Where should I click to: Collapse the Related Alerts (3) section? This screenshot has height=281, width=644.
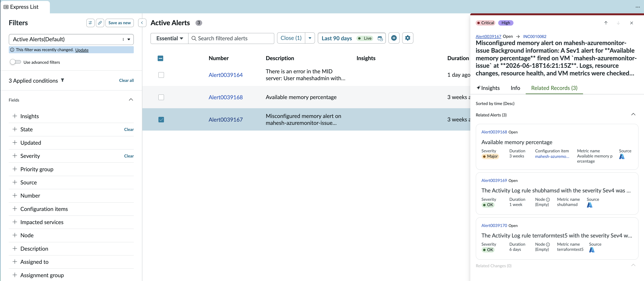(x=633, y=114)
